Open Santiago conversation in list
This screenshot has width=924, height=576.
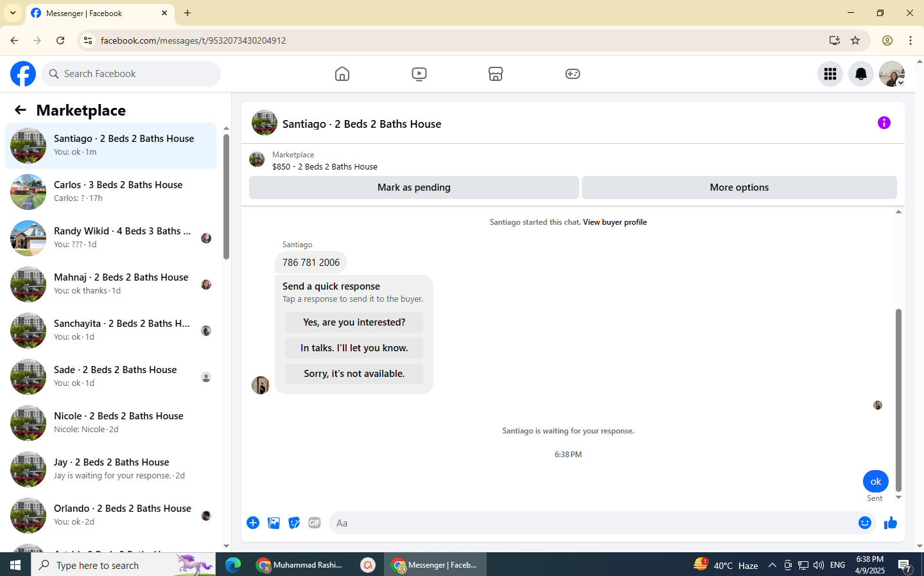coord(110,146)
